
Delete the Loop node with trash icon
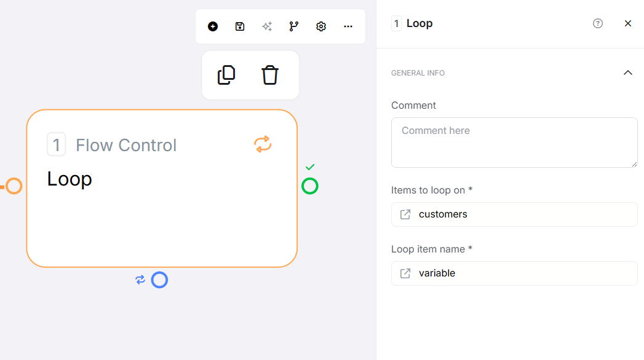[x=270, y=75]
